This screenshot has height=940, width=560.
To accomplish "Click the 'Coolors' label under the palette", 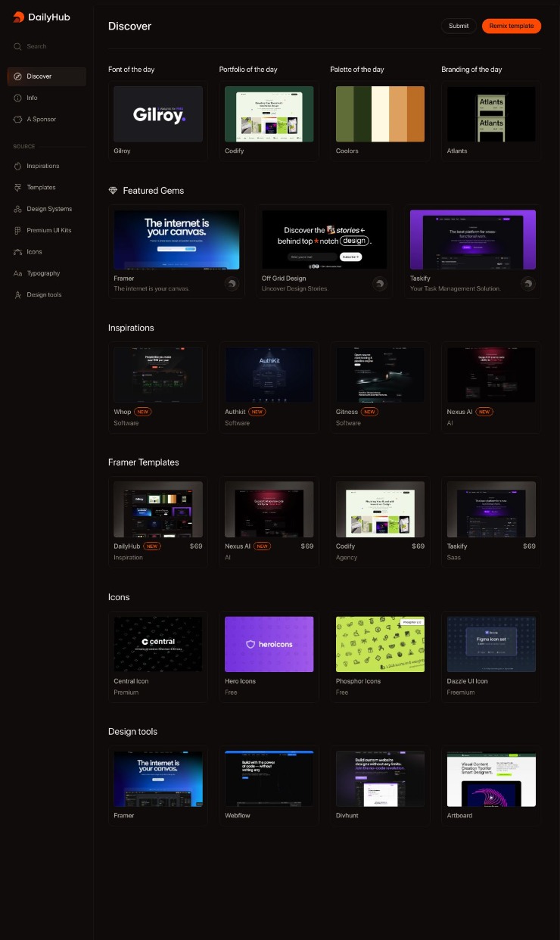I will coord(347,151).
